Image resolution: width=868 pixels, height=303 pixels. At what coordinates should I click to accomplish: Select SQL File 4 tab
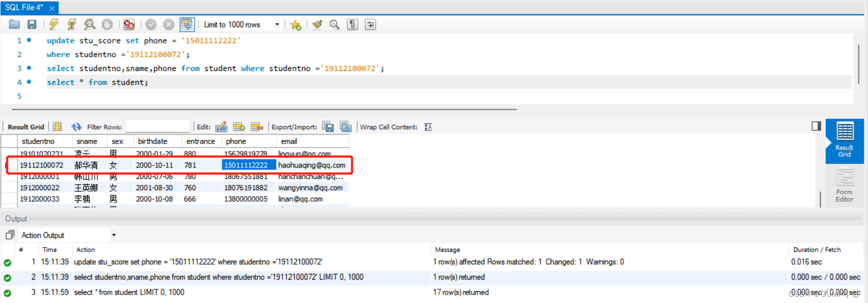pyautogui.click(x=24, y=7)
